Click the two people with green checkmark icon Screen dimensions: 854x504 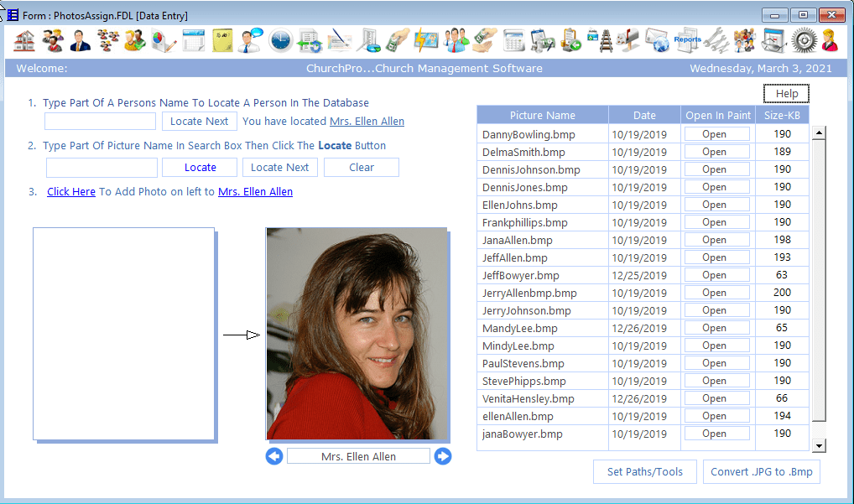[135, 41]
